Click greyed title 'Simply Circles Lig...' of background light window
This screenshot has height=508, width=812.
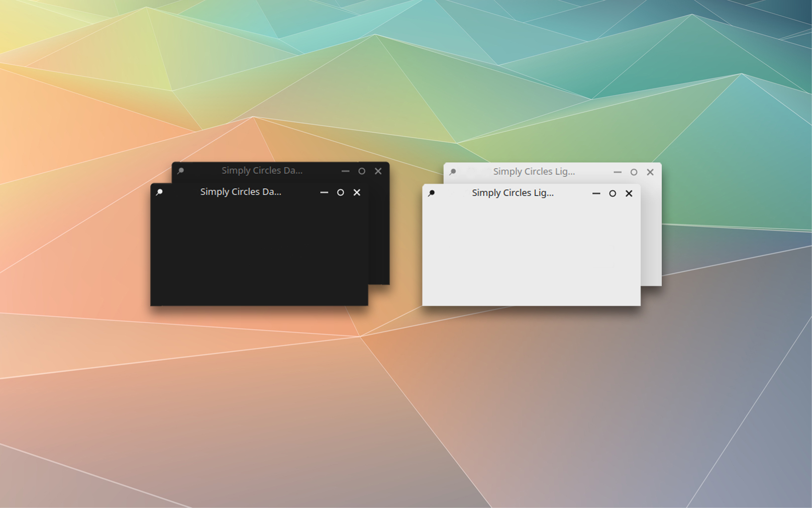534,172
